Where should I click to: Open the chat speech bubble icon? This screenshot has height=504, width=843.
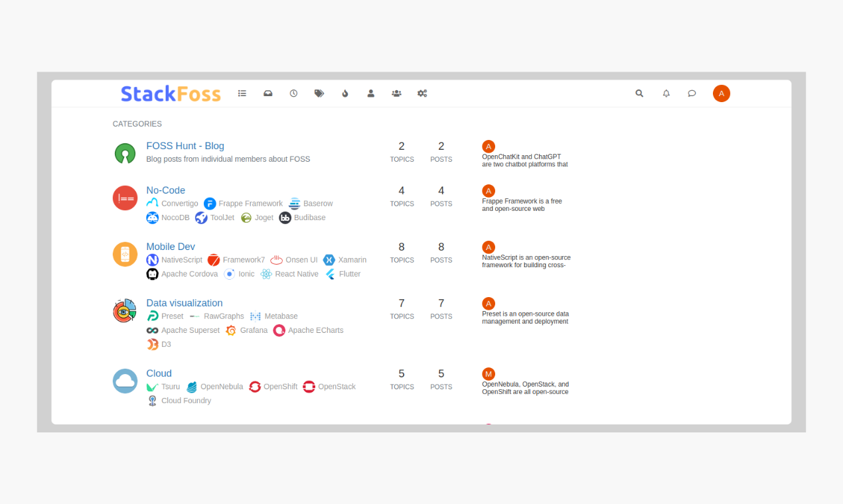coord(692,94)
